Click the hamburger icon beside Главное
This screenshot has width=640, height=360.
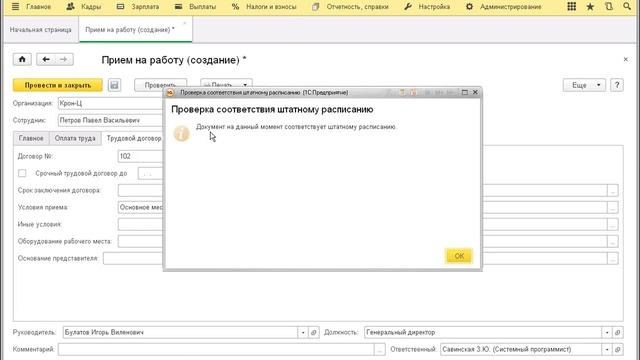point(15,7)
